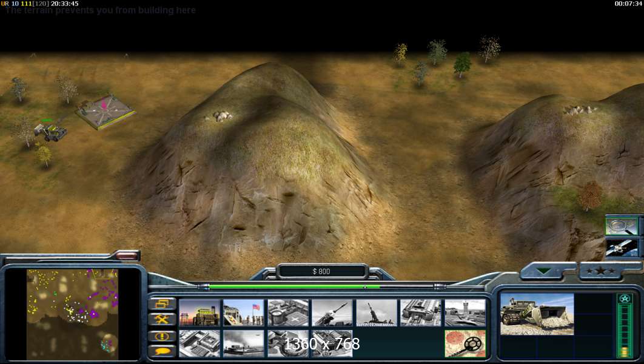Build the Barracks with the American flag
The width and height of the screenshot is (644, 364).
pos(244,313)
